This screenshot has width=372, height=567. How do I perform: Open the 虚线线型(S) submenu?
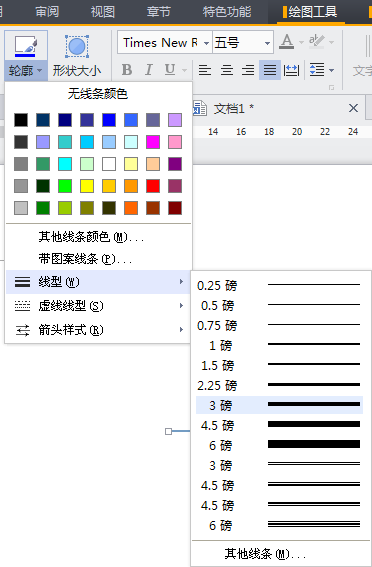[98, 306]
